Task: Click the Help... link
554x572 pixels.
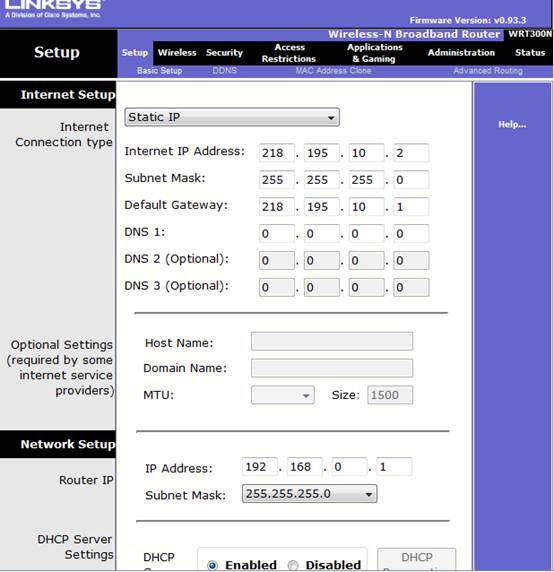Action: 512,124
